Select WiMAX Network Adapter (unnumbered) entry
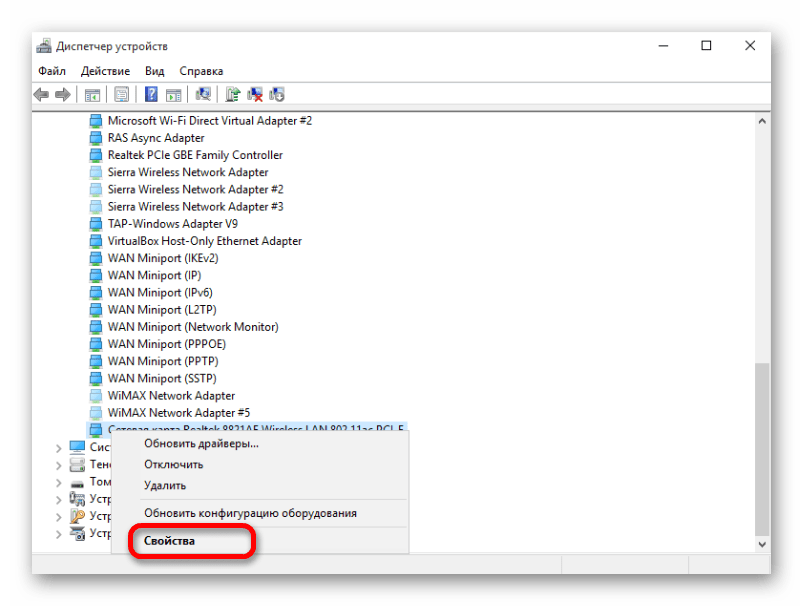This screenshot has height=606, width=803. [x=171, y=395]
